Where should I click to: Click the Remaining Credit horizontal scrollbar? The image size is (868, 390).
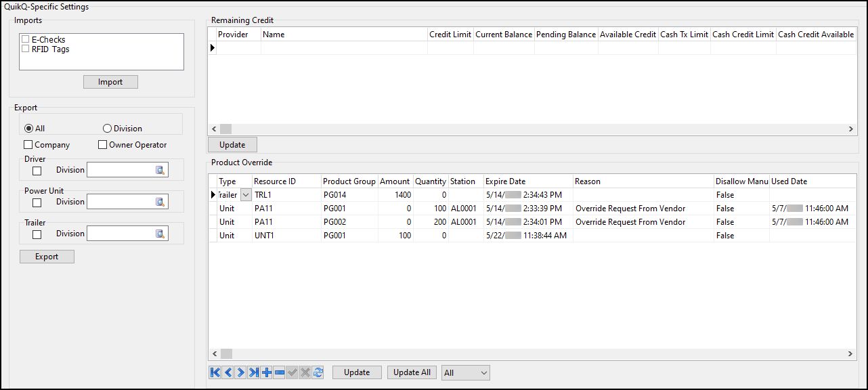point(225,129)
